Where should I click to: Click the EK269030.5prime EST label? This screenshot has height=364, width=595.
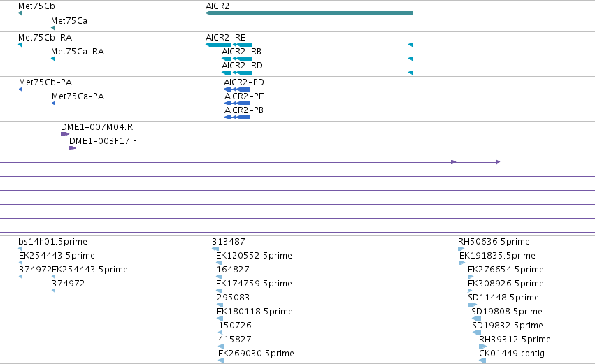tap(256, 354)
